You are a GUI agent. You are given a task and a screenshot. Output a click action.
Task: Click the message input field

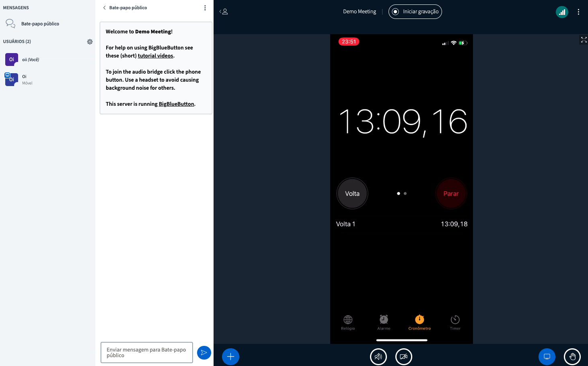[x=146, y=353]
